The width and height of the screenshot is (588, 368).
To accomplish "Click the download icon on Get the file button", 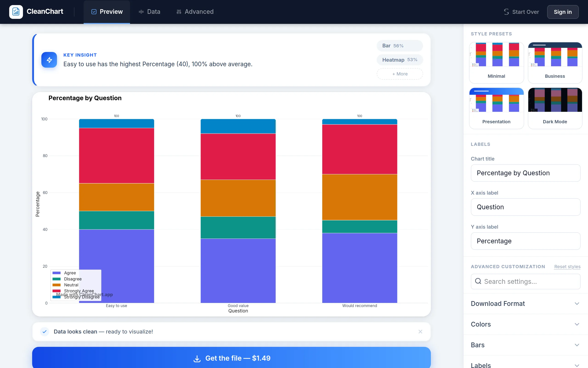I will [x=197, y=358].
